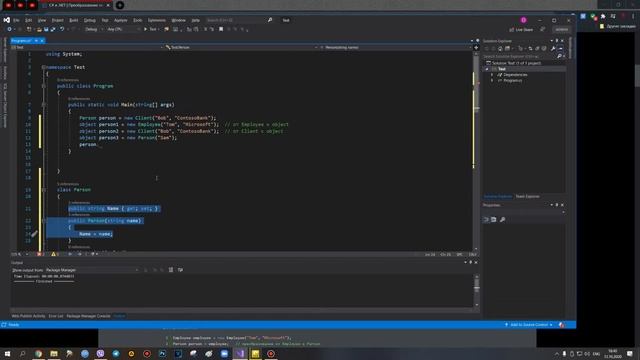
Task: Open the Tools menu
Action: point(138,20)
